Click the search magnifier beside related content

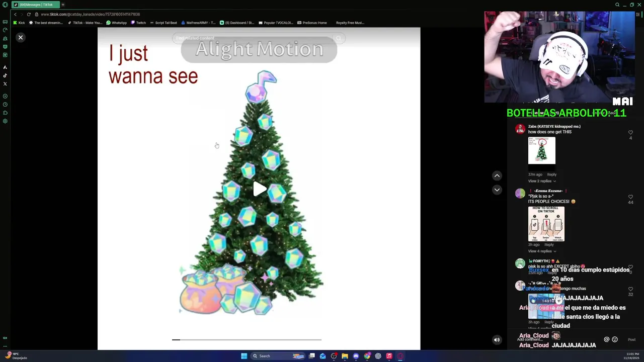(x=338, y=38)
